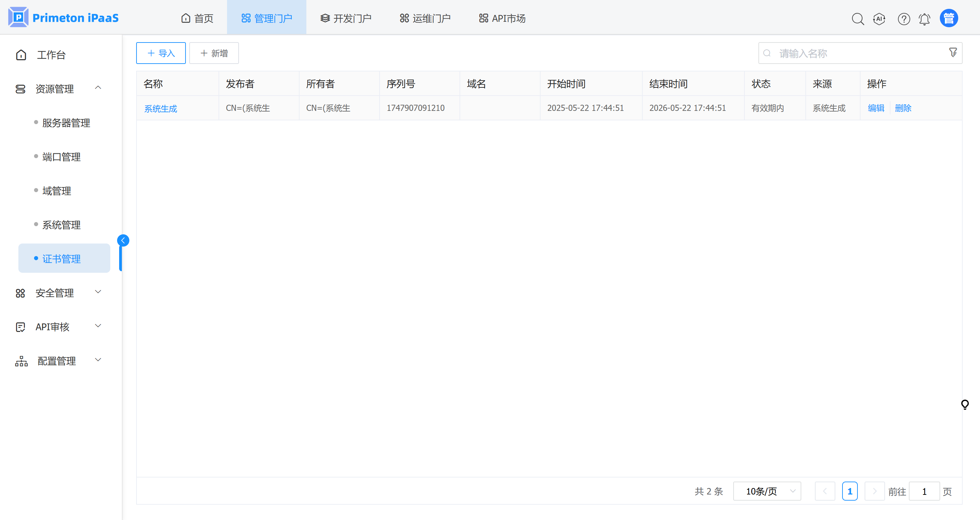Open the 10条/页 page size dropdown
The height and width of the screenshot is (520, 980).
pos(767,491)
